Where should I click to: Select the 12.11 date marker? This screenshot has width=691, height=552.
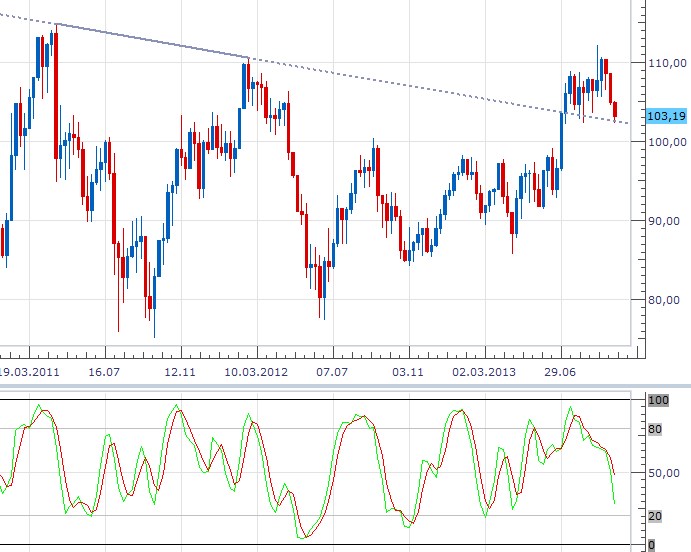[180, 371]
